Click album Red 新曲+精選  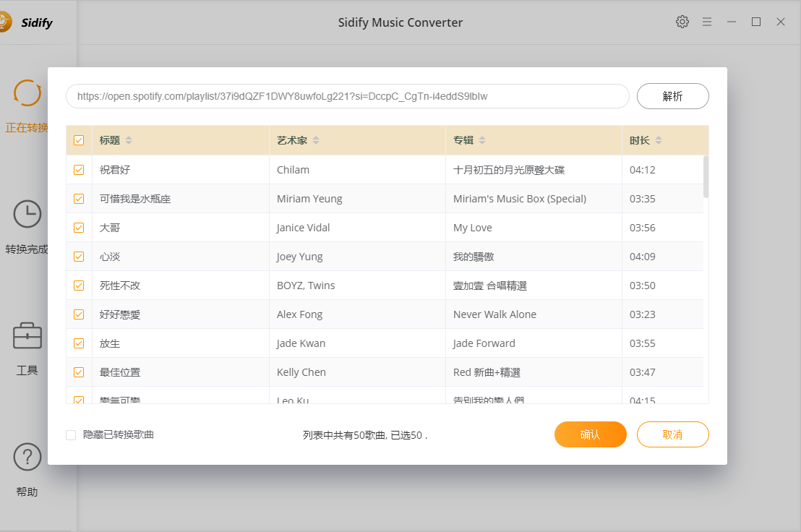[x=487, y=372]
